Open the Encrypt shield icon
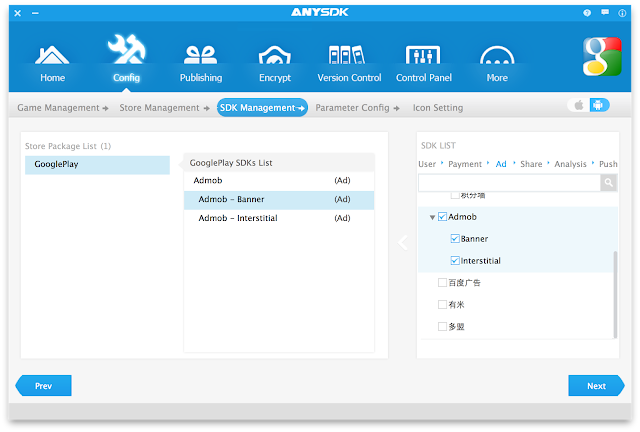 275,55
